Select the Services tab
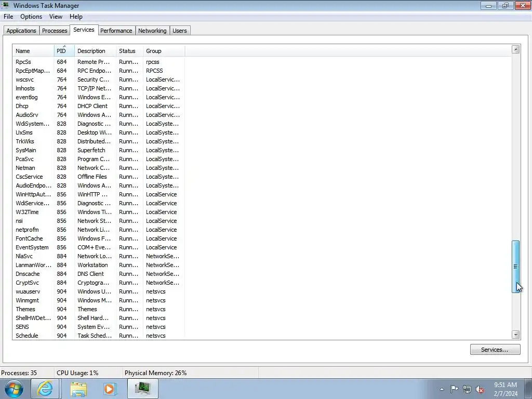532x399 pixels. point(84,30)
